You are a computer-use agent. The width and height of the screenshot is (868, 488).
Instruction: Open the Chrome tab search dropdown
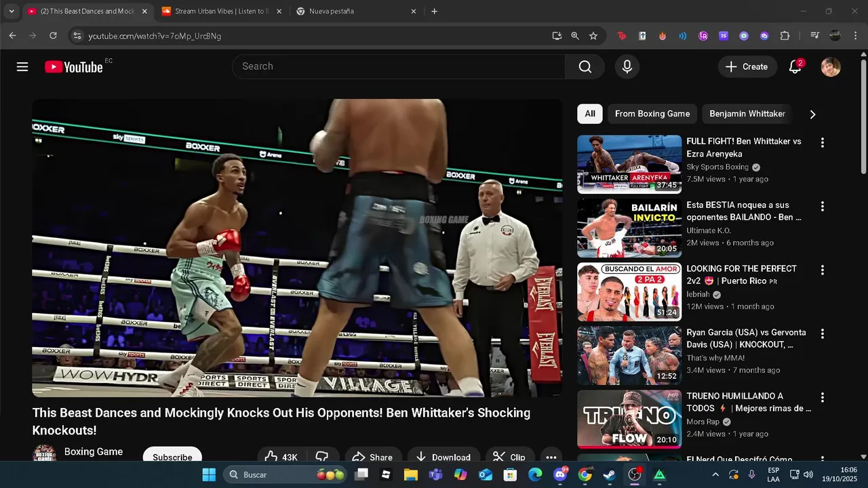pos(12,12)
